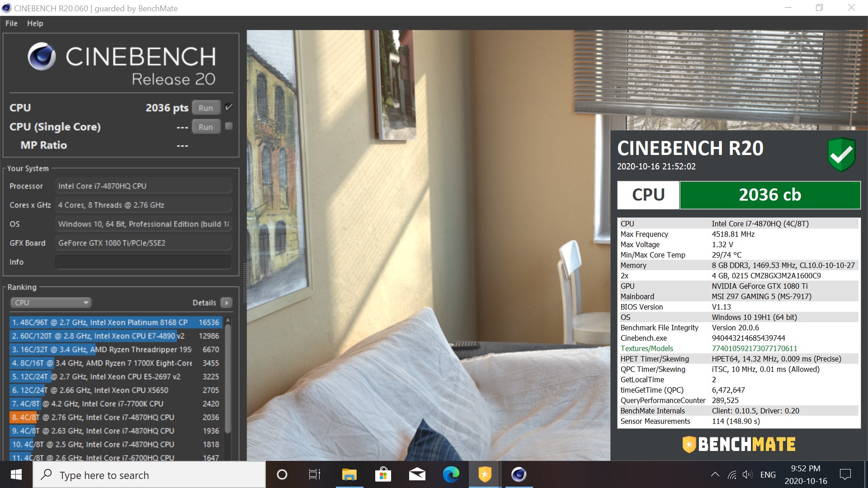This screenshot has width=868, height=488.
Task: Click the Sensor Measurements row
Action: (738, 421)
